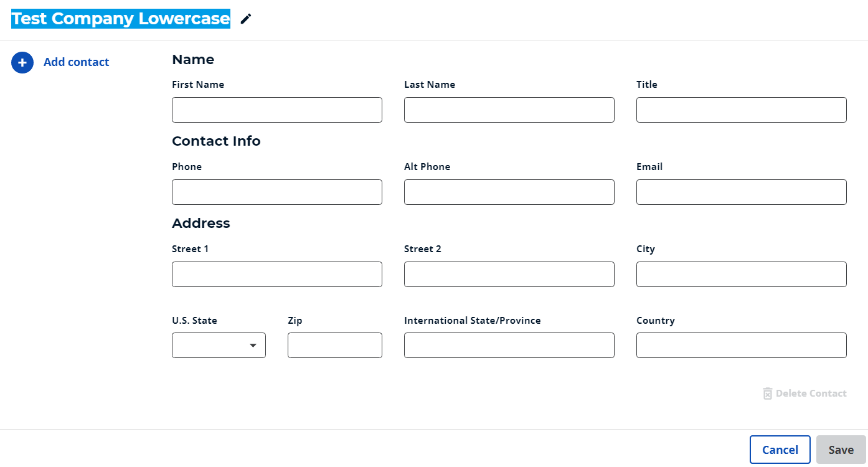Viewport: 868px width, 467px height.
Task: Click the Contact Info heading
Action: pos(216,141)
